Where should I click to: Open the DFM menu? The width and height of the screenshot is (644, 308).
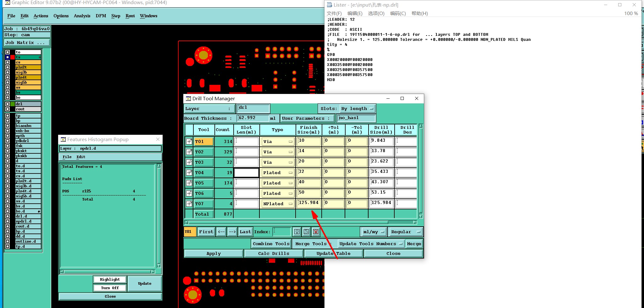point(101,16)
